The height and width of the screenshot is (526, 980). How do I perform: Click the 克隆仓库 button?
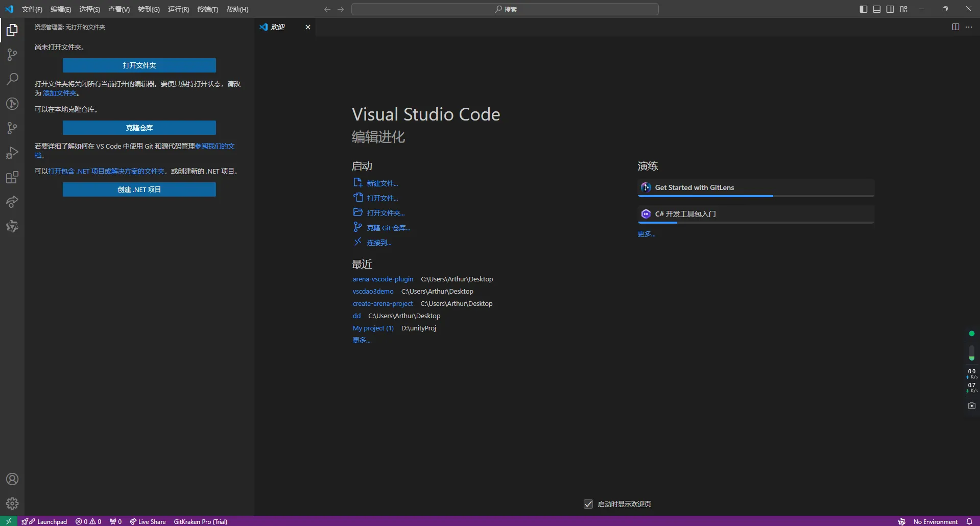coord(139,128)
